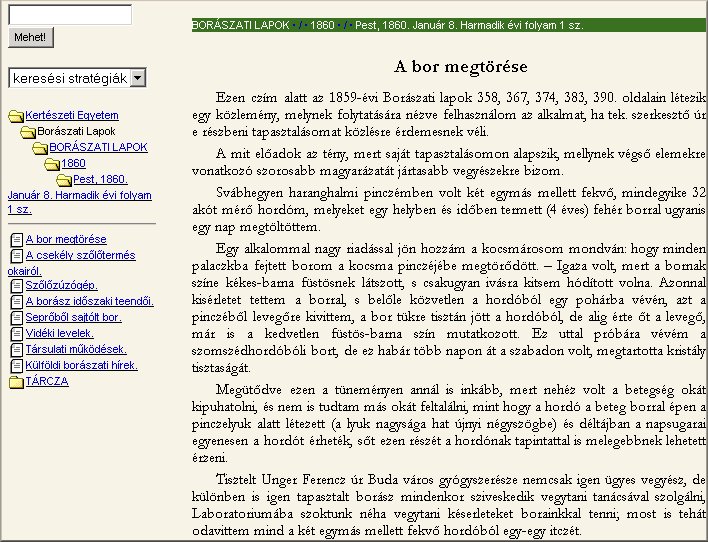
Task: Click the article heading A bor megtörése
Action: [461, 67]
